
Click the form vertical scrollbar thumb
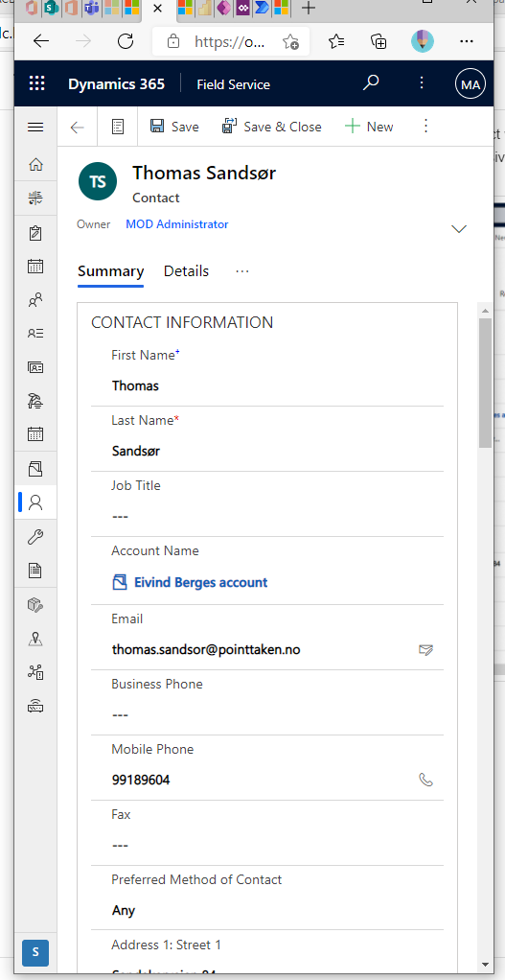point(485,383)
